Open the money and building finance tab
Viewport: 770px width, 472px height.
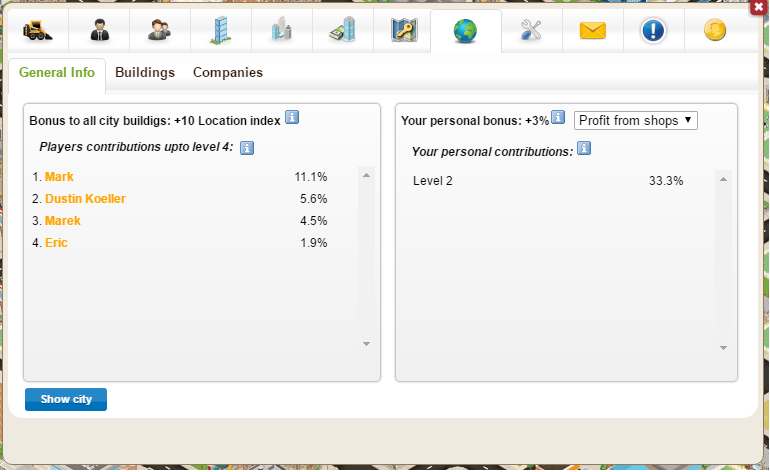point(343,31)
